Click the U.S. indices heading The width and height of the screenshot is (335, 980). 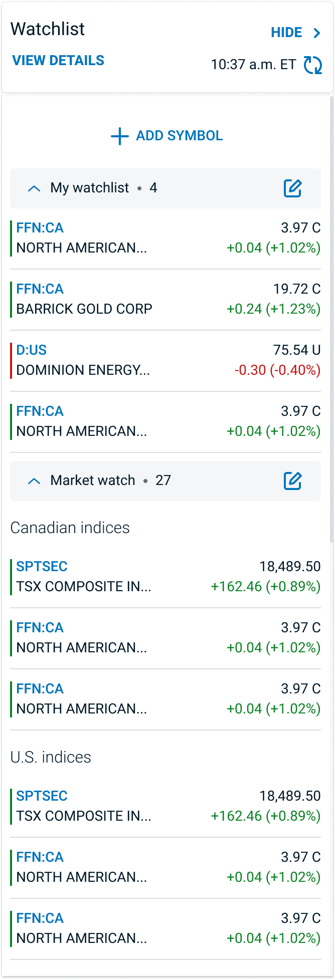tap(51, 757)
